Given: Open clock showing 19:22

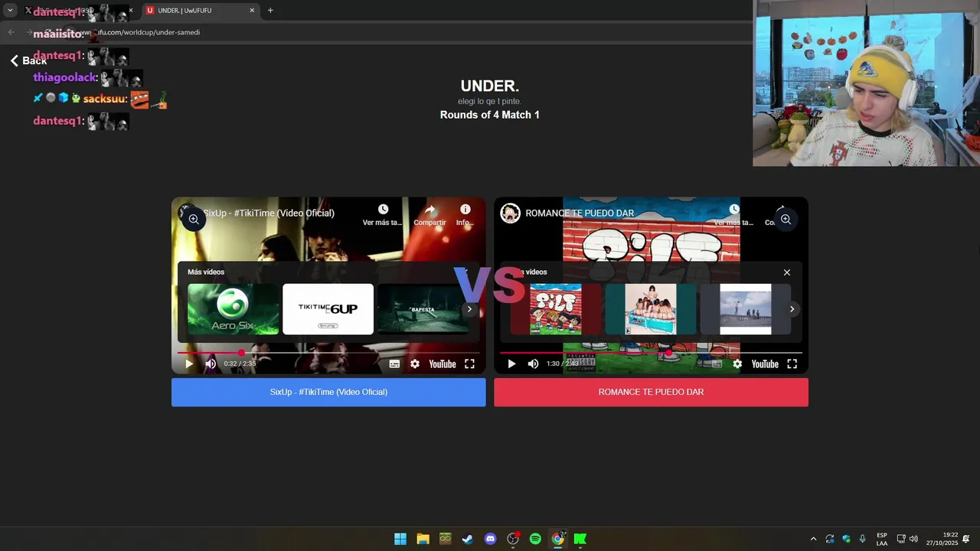Looking at the screenshot, I should (x=942, y=539).
